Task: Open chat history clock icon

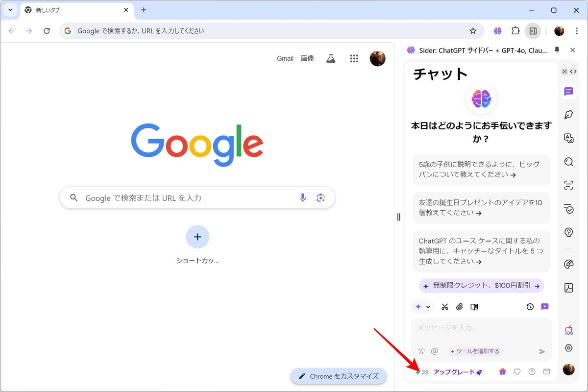Action: coord(530,307)
